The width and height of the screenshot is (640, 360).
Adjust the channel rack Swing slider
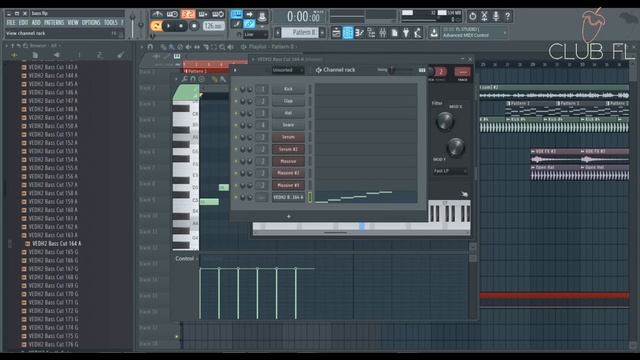point(400,70)
